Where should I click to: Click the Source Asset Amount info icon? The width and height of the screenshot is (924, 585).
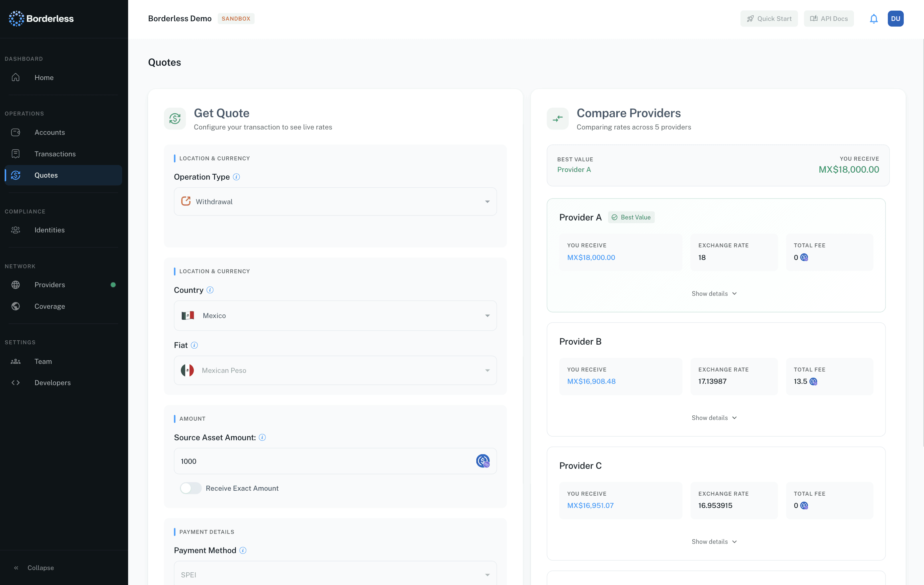pos(262,437)
